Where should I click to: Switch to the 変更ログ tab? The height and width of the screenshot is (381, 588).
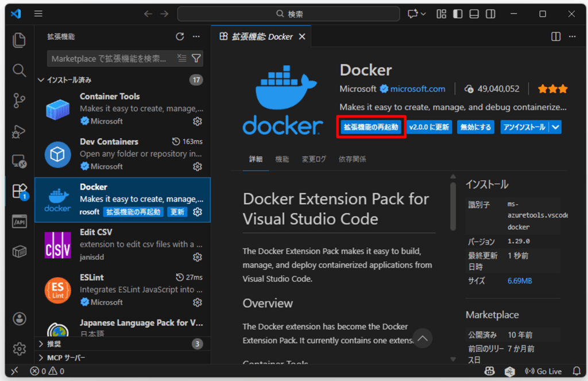313,159
